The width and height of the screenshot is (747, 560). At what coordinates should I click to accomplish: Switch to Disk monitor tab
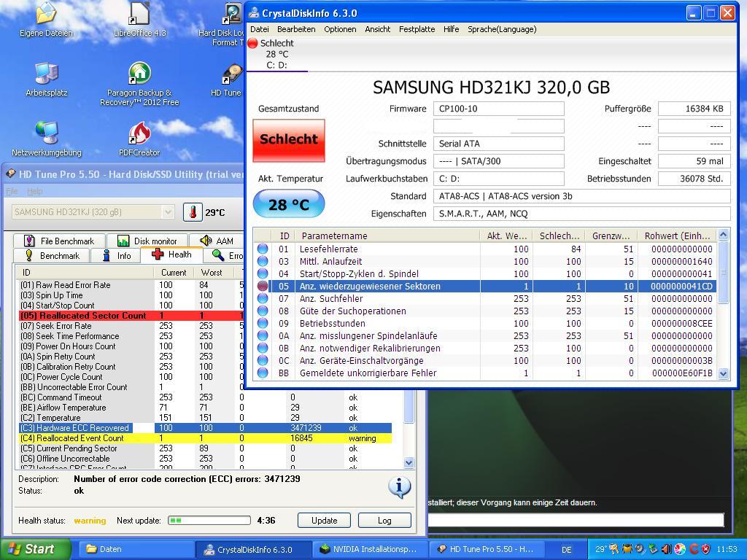147,241
